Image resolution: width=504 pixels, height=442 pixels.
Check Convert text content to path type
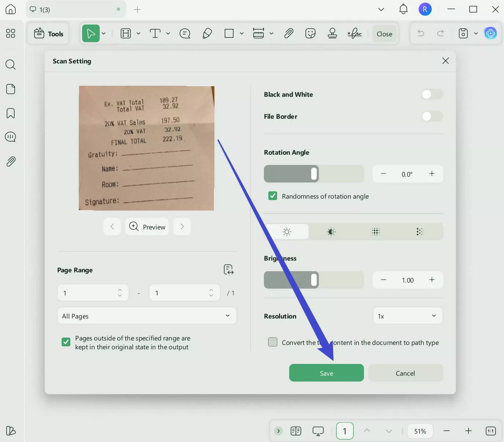pos(273,342)
